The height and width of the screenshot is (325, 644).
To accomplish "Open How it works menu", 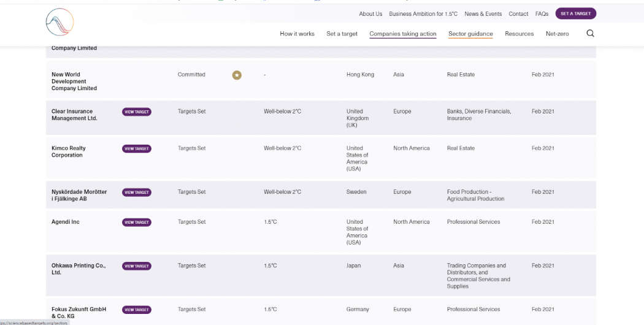I will [x=297, y=34].
